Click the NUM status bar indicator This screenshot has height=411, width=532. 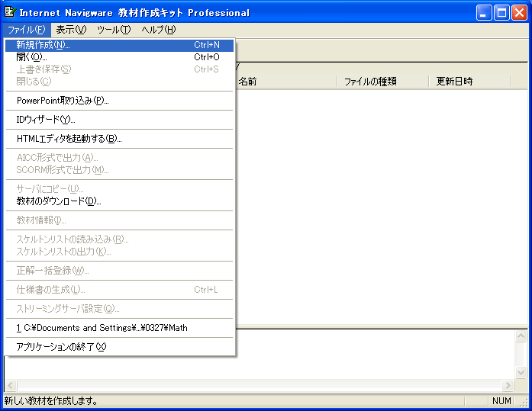[x=501, y=401]
